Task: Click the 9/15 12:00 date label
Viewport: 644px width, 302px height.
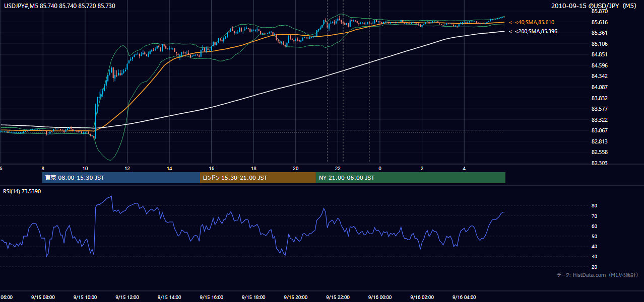Action: (127, 297)
